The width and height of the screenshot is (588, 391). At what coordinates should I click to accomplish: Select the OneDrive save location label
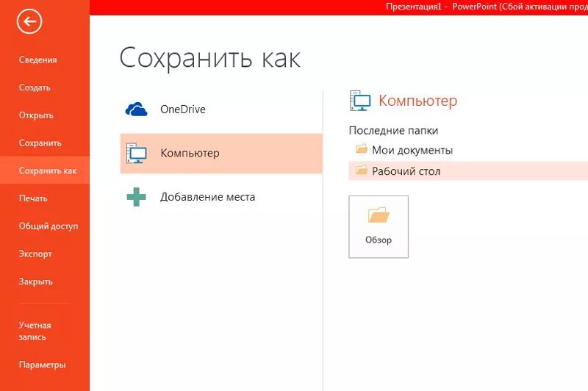[183, 110]
